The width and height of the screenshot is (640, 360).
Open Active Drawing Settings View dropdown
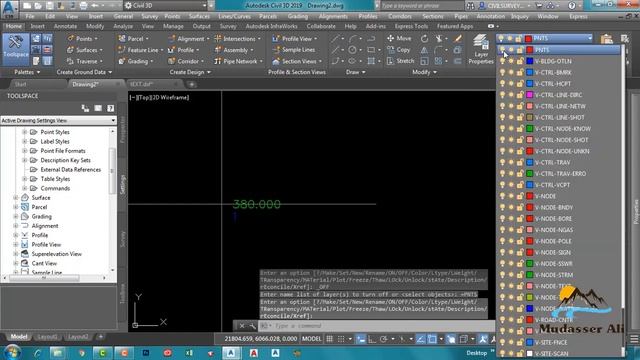click(58, 121)
